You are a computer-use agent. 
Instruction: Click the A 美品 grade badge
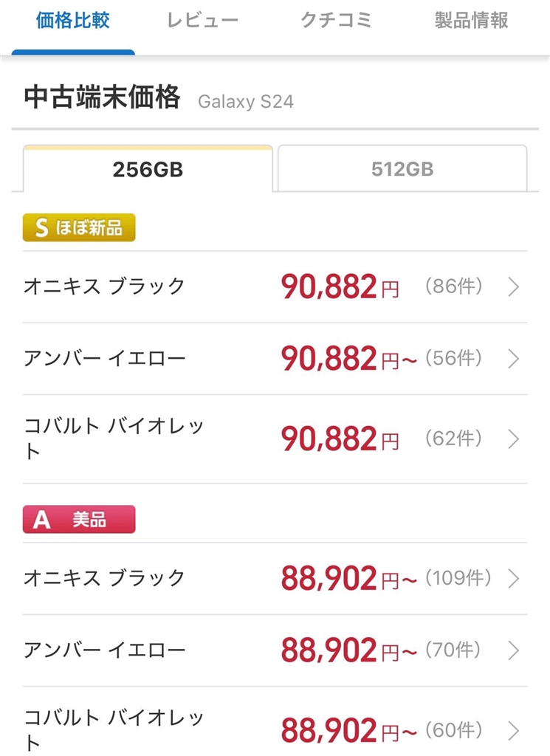[79, 519]
